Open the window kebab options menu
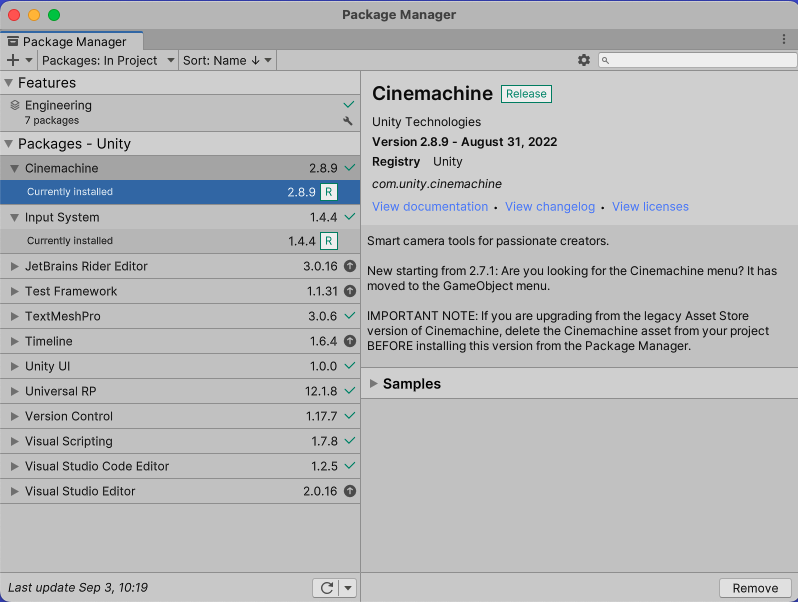The image size is (798, 602). pyautogui.click(x=784, y=39)
